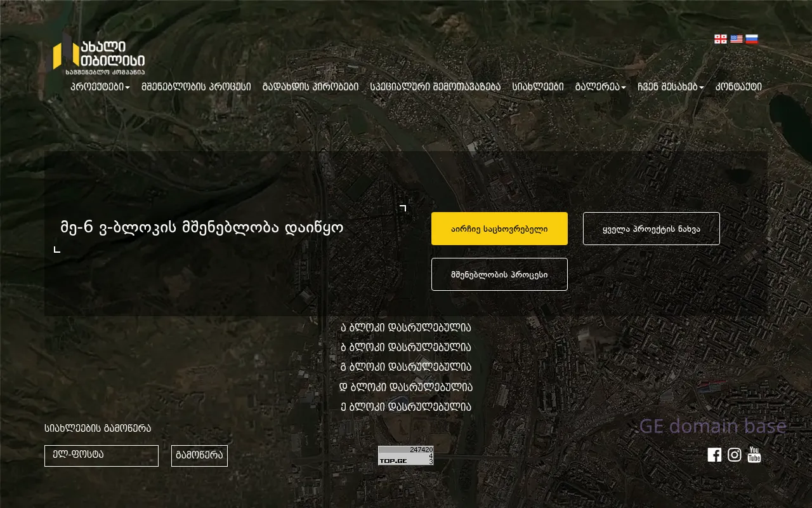812x508 pixels.
Task: Open the YouTube channel icon
Action: [754, 455]
